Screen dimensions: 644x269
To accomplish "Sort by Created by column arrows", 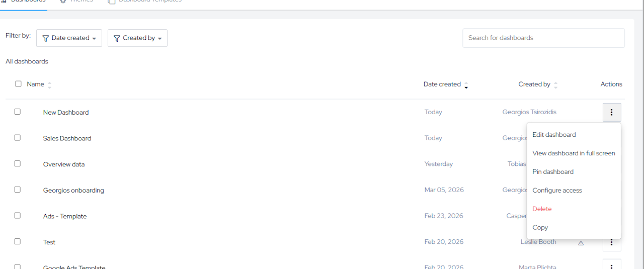I will pyautogui.click(x=555, y=85).
